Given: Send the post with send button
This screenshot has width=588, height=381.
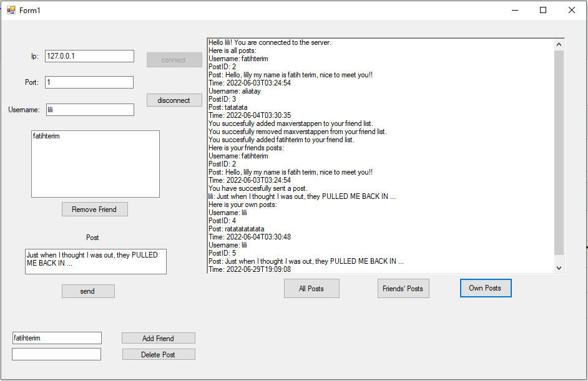Looking at the screenshot, I should pos(88,291).
